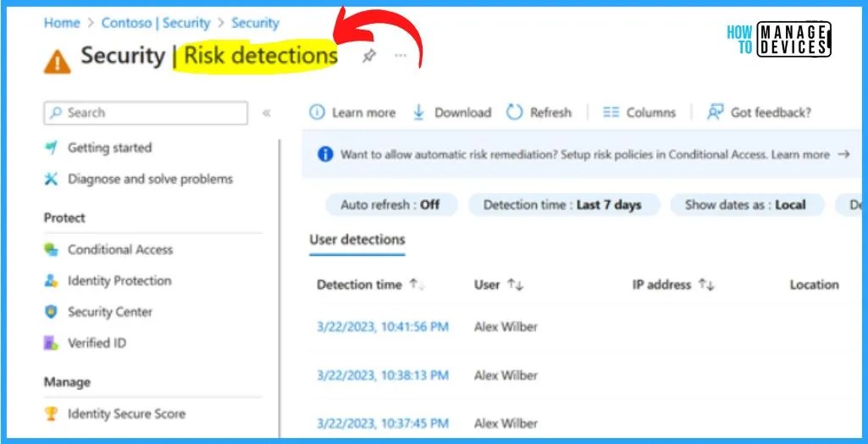Click the Identity Secure Score trophy icon
Image resolution: width=868 pixels, height=444 pixels.
pos(52,413)
